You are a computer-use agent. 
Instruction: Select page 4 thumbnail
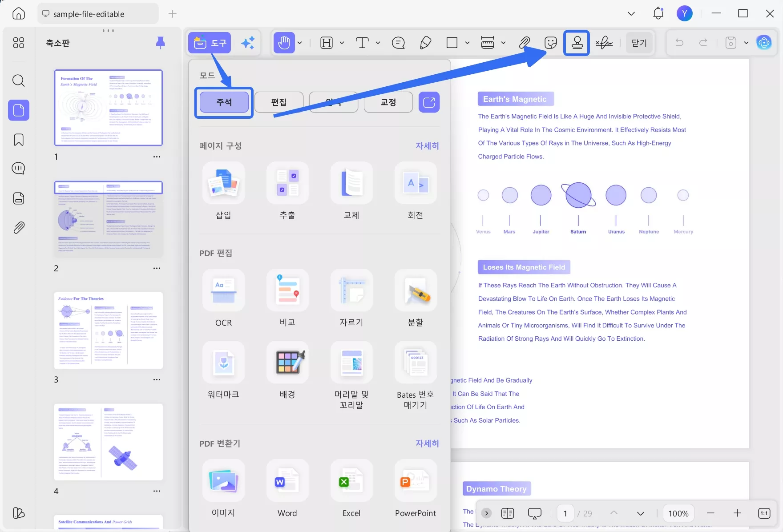point(109,442)
